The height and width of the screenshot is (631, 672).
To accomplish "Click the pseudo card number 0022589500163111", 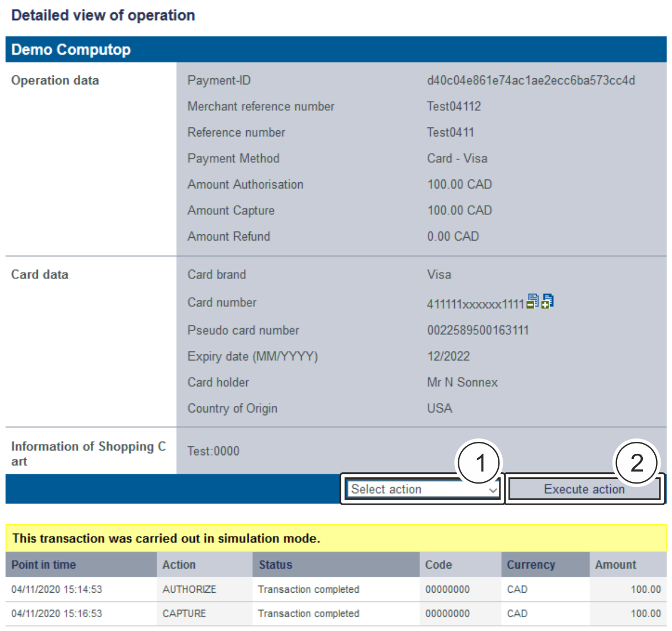I will [x=478, y=330].
